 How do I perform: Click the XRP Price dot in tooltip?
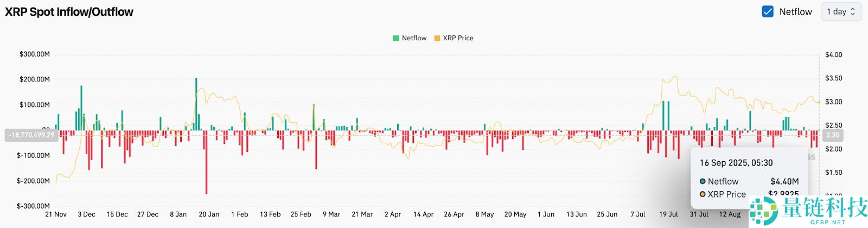click(x=703, y=194)
